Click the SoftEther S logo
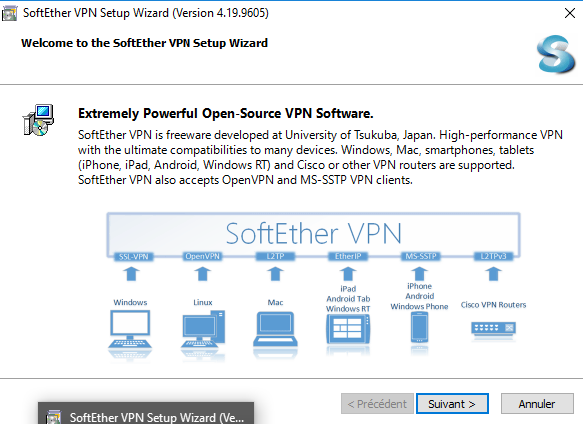Viewport: 583px width, 424px height. (556, 54)
